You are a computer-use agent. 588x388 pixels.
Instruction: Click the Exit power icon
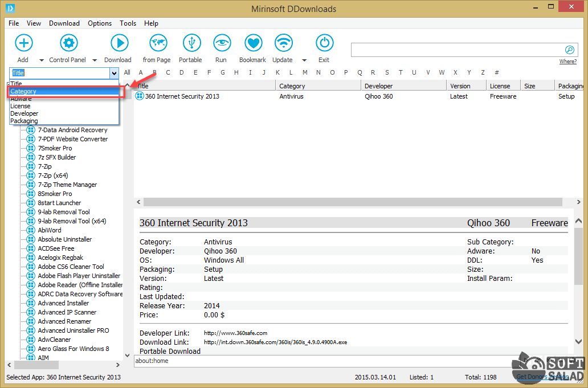(324, 43)
